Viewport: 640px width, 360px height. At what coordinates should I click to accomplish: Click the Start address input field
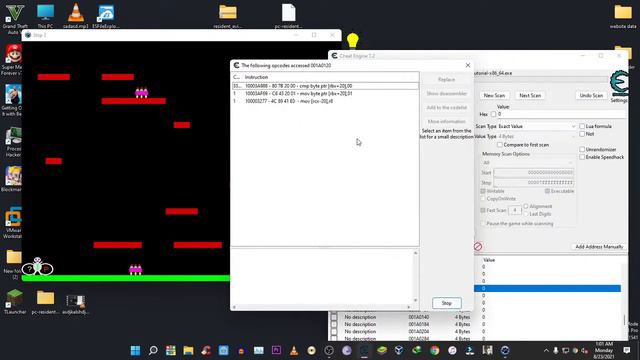[x=534, y=173]
